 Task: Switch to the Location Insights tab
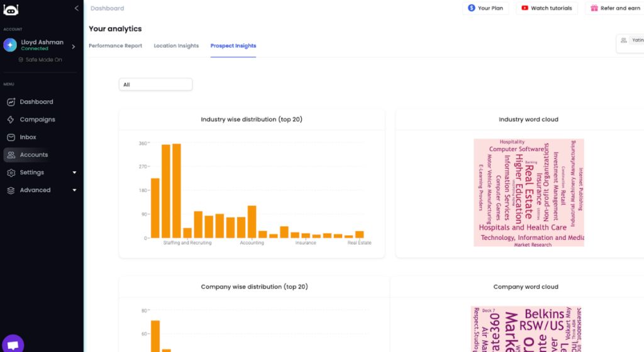coord(176,46)
